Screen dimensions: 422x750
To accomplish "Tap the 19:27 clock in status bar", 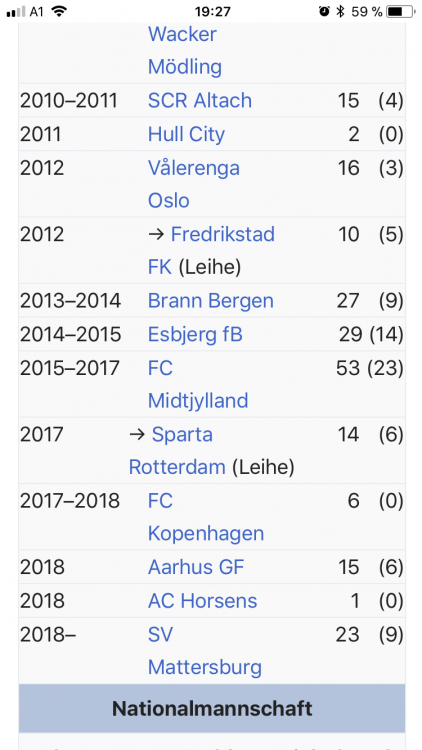I will click(x=213, y=11).
